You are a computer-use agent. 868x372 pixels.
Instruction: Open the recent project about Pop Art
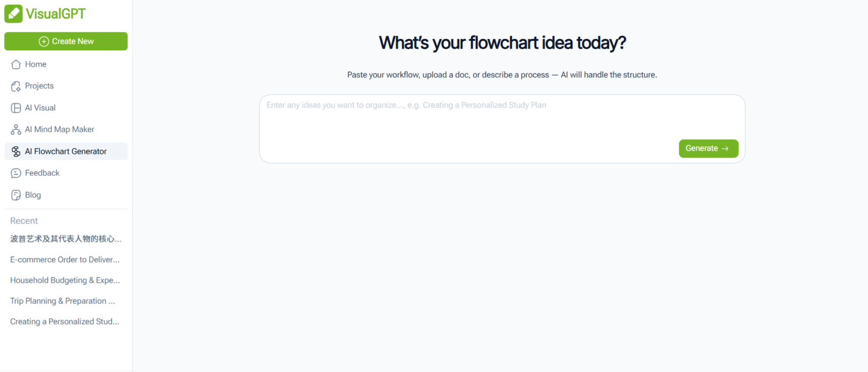64,239
